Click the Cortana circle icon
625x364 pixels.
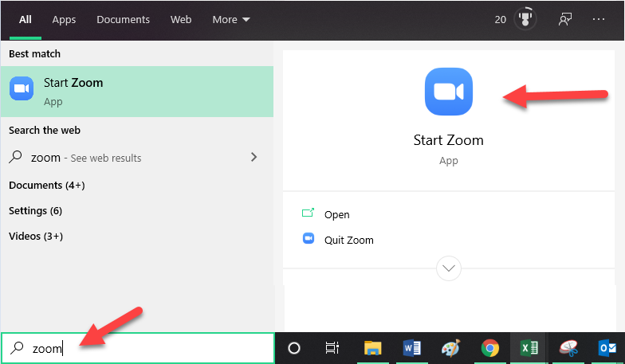point(294,348)
